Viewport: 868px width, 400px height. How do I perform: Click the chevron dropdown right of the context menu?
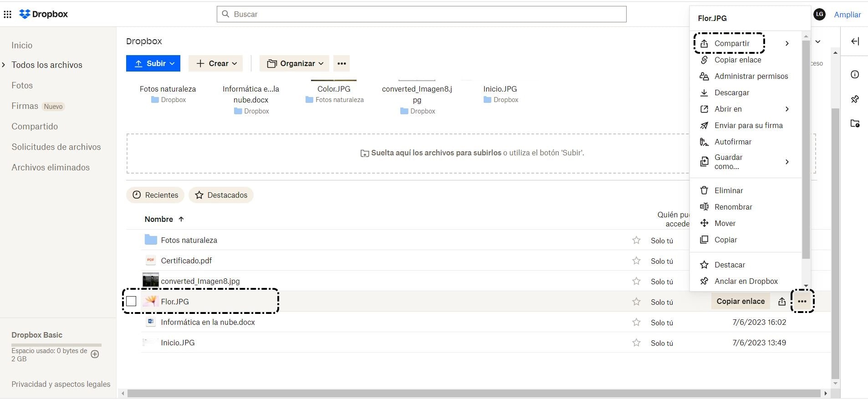click(818, 41)
